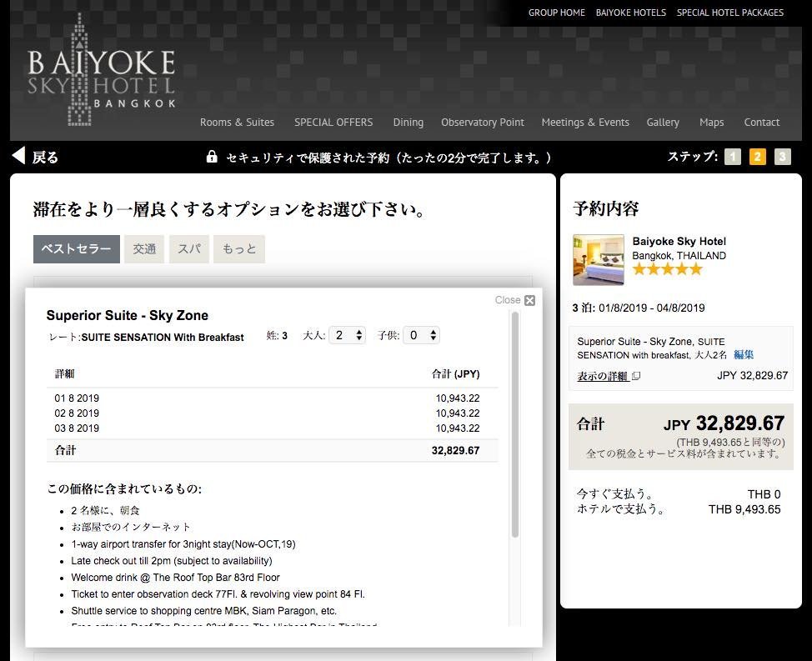Click the popup icon next to 表示の詳細
The width and height of the screenshot is (812, 661).
(636, 376)
